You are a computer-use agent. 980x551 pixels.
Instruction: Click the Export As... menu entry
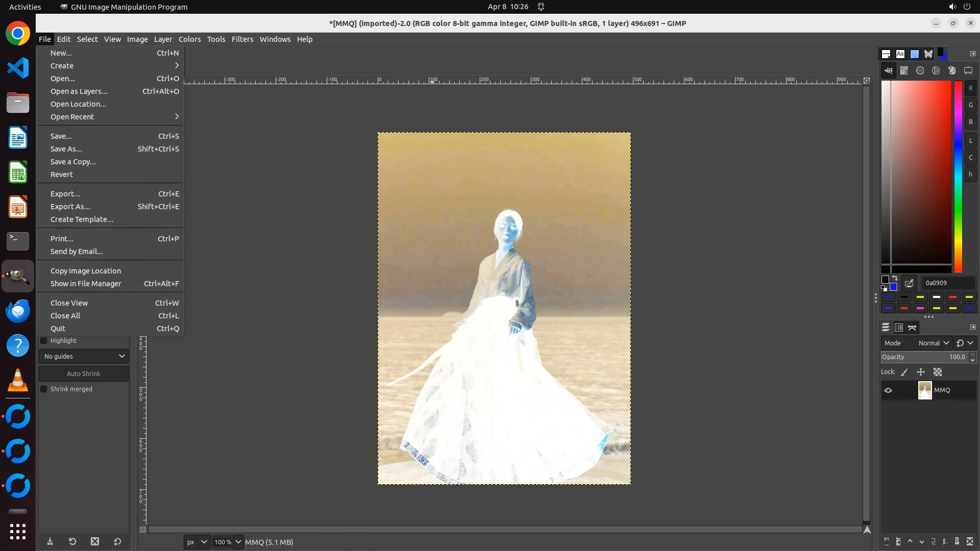tap(70, 207)
